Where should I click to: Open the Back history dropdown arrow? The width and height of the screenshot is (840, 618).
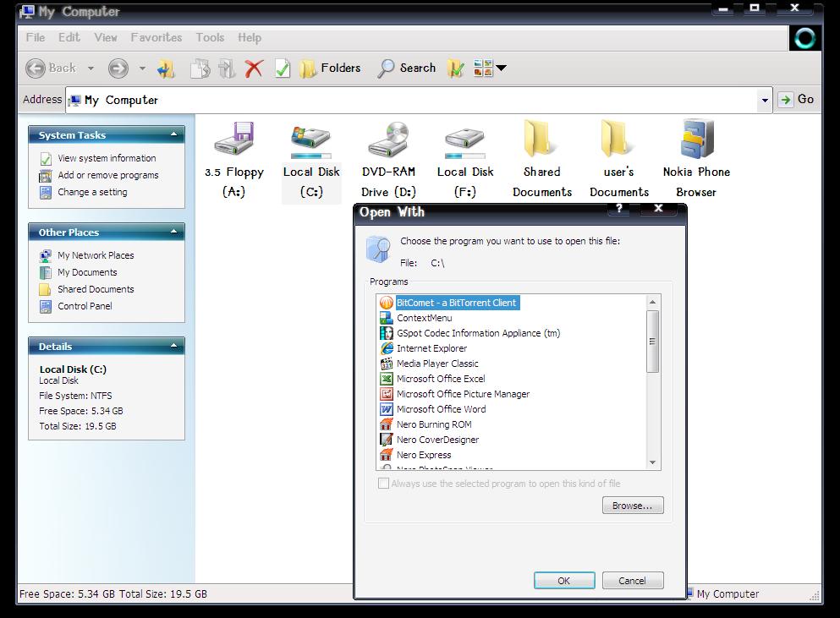pos(91,68)
